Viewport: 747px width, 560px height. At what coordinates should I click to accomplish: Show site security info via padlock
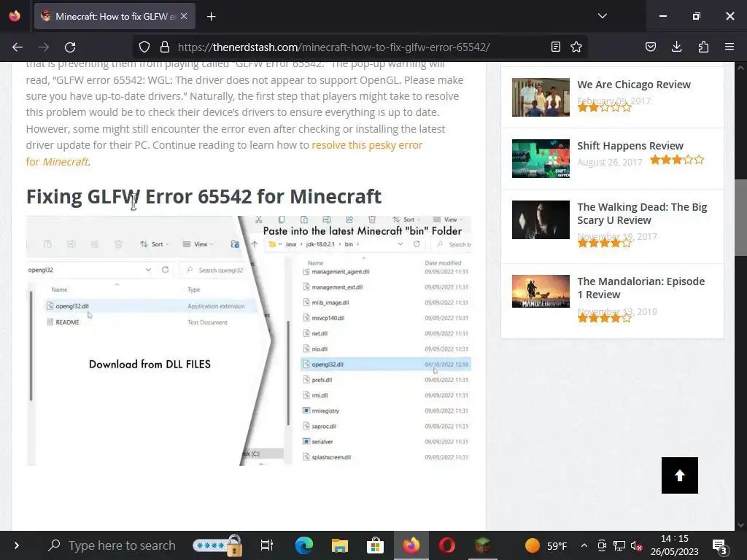tap(165, 47)
